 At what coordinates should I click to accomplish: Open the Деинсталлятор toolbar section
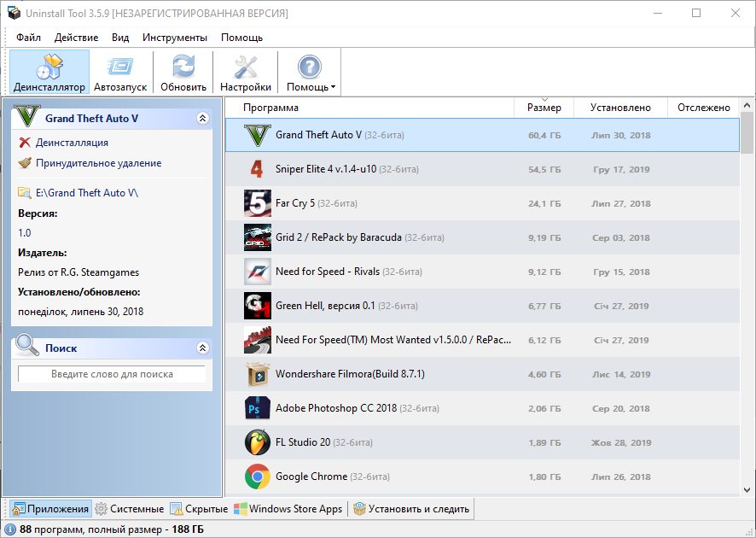[x=49, y=72]
